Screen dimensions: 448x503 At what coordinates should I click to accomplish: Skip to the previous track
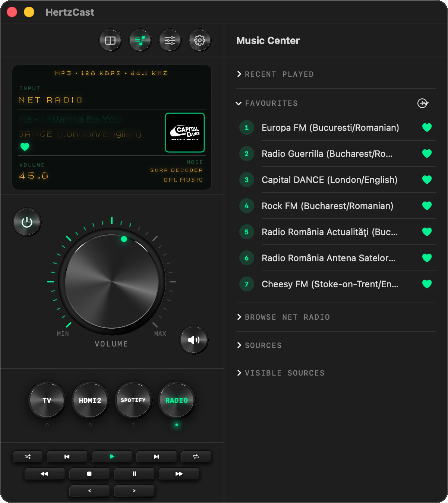click(x=67, y=456)
